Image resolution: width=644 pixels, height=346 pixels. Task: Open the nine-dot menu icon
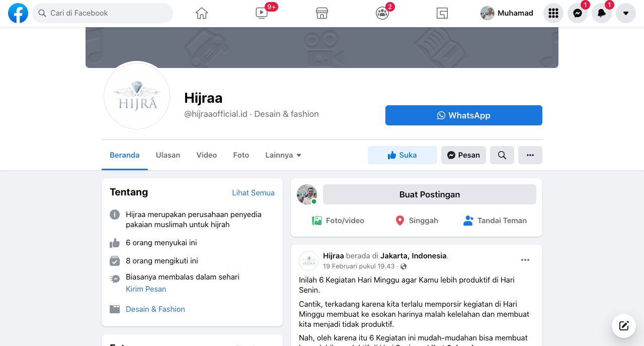[x=553, y=13]
